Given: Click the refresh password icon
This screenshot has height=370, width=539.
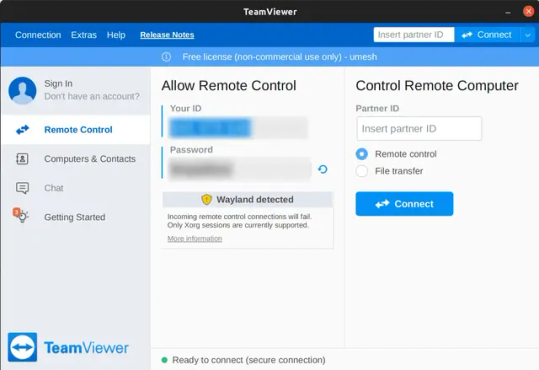Looking at the screenshot, I should (322, 169).
